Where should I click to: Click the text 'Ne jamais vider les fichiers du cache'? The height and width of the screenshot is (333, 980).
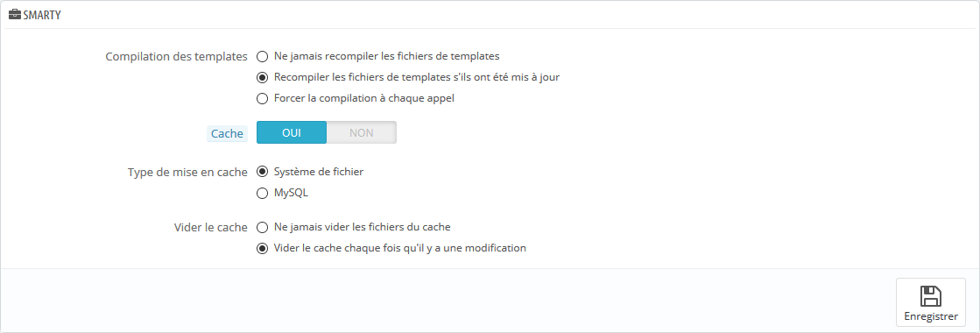[362, 227]
